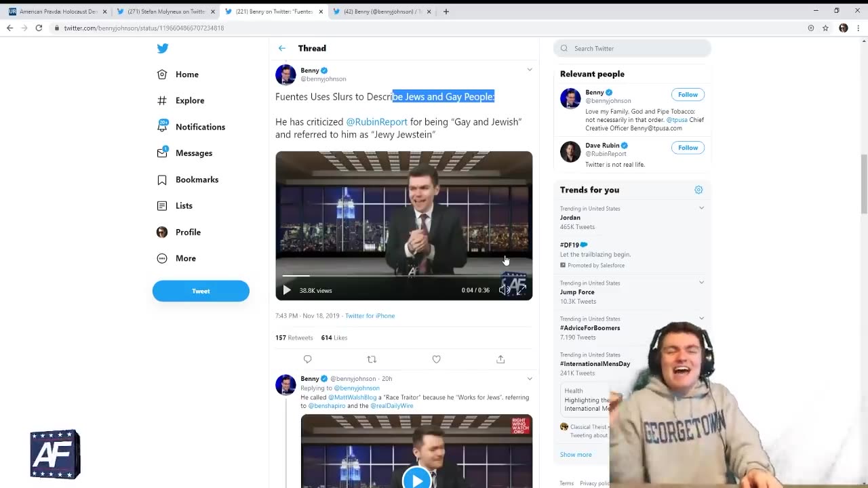This screenshot has width=868, height=488.
Task: Open #InternationalMensDay trend
Action: pos(595,364)
